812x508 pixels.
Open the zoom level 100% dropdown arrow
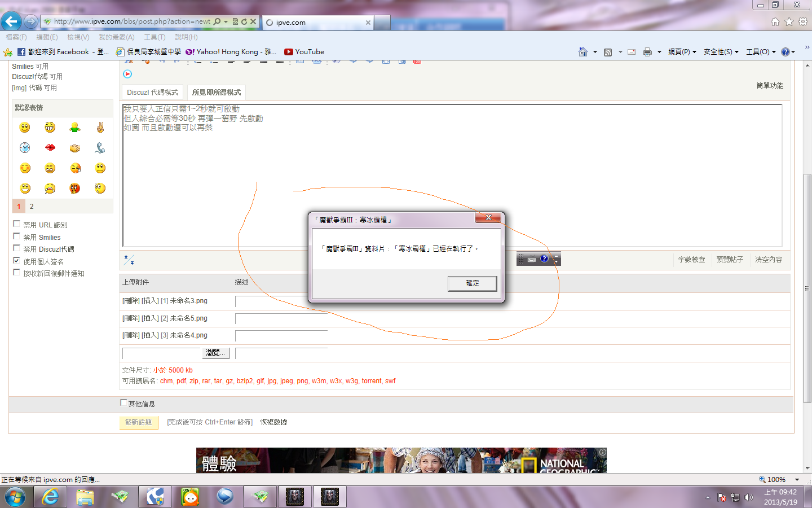[797, 480]
